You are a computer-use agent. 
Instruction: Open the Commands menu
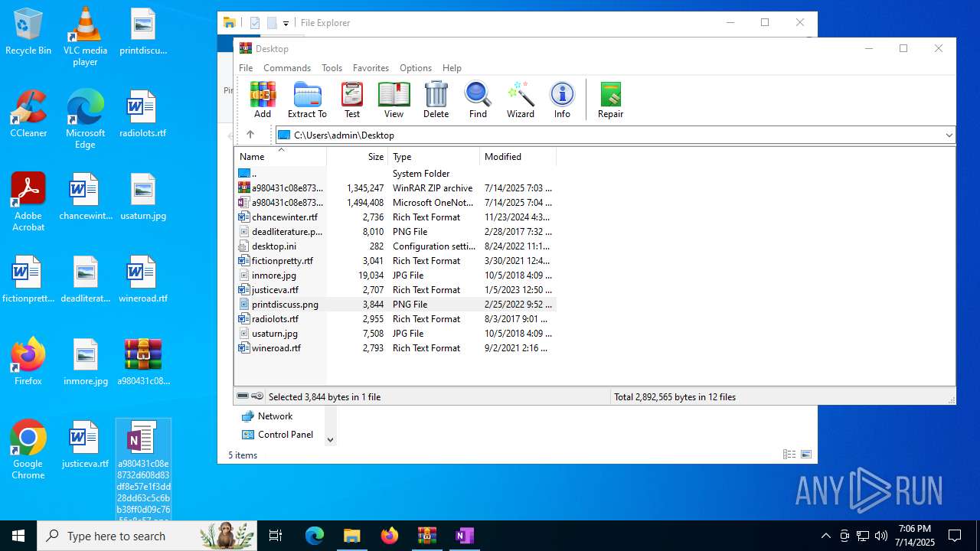tap(287, 68)
